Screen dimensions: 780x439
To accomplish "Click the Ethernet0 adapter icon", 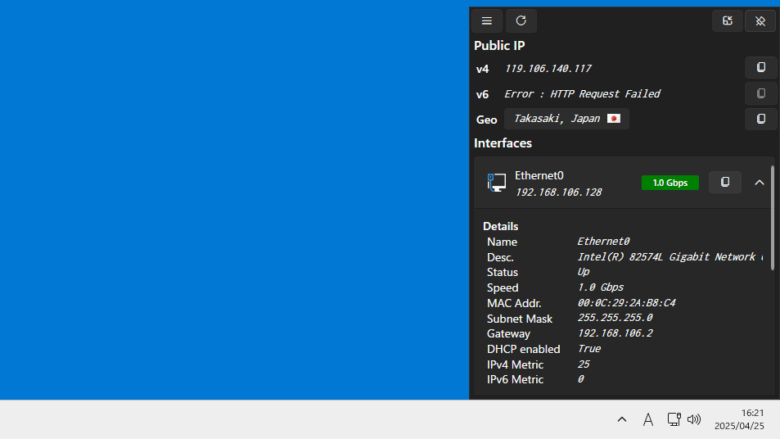I will coord(496,182).
